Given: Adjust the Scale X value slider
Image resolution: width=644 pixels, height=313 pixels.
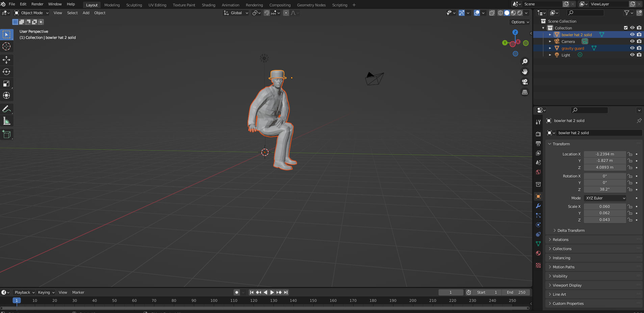Looking at the screenshot, I should (x=605, y=206).
